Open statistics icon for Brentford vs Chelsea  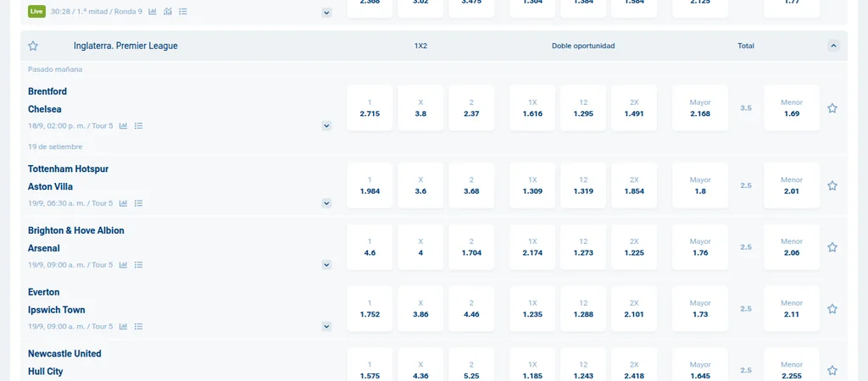click(124, 126)
